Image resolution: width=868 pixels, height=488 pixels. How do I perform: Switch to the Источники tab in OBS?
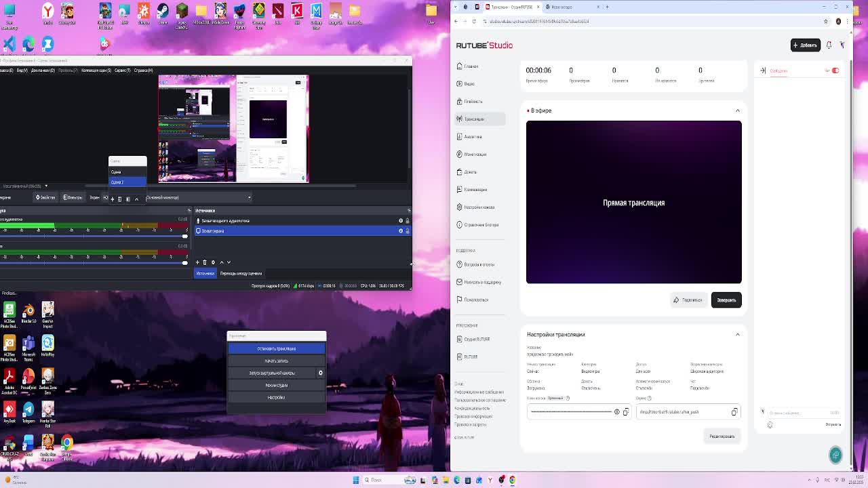(x=205, y=274)
